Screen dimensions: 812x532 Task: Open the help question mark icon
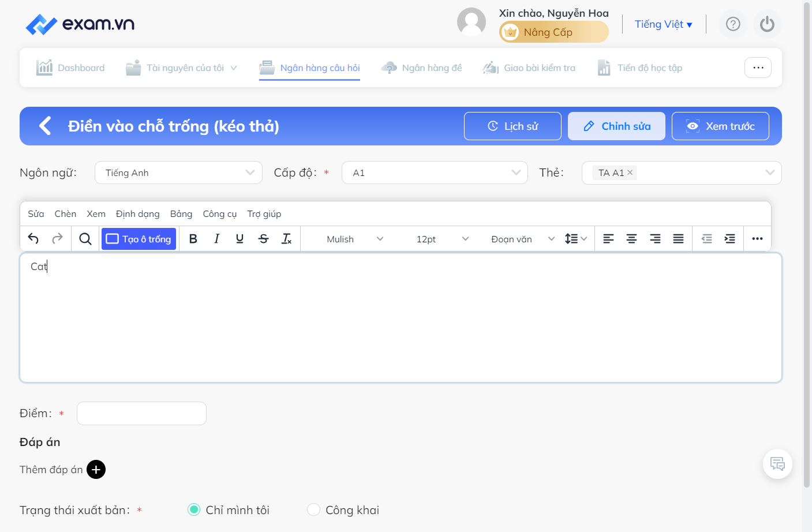(733, 24)
